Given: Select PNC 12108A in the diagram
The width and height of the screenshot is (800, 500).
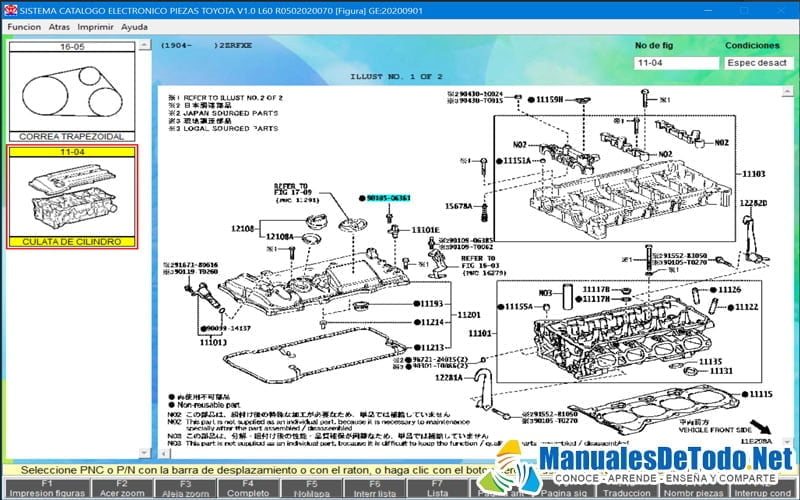Looking at the screenshot, I should tap(280, 237).
